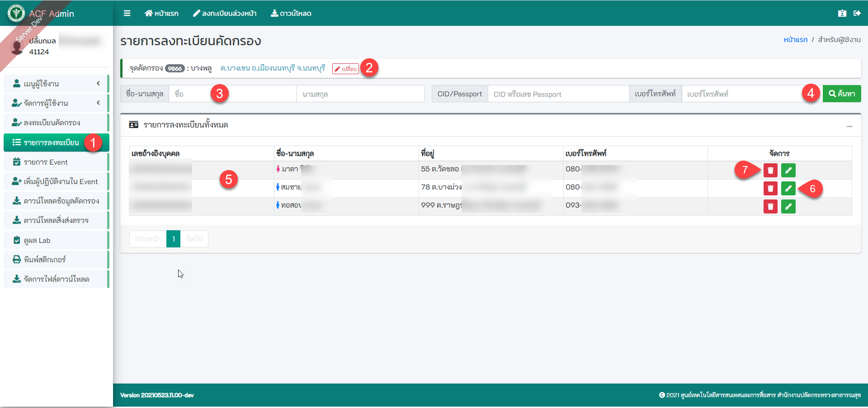Click the CID/Passport input field
This screenshot has height=408, width=868.
click(558, 94)
